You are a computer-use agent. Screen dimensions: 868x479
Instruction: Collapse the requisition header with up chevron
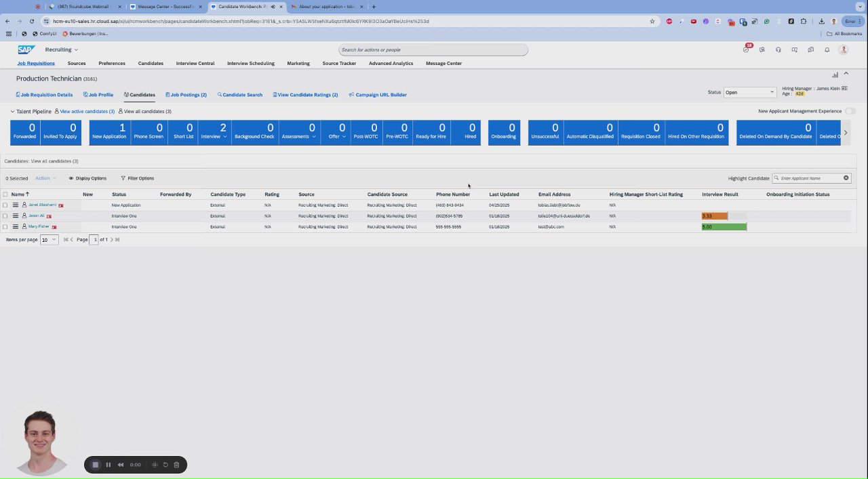(846, 73)
